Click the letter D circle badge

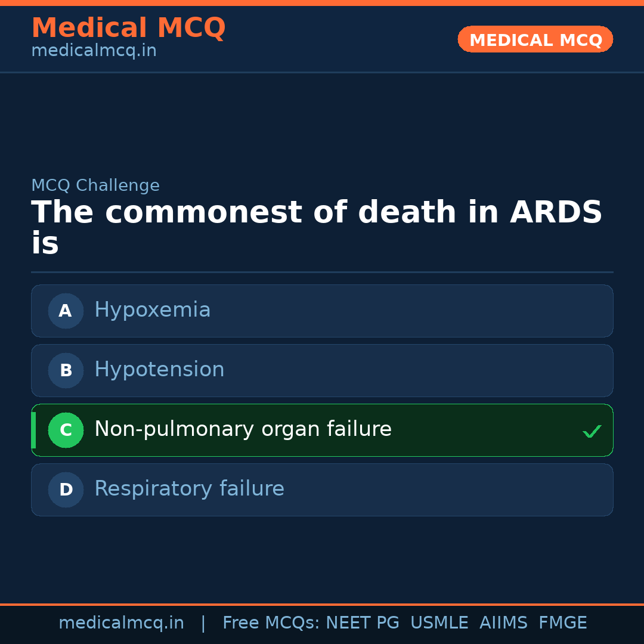[66, 490]
